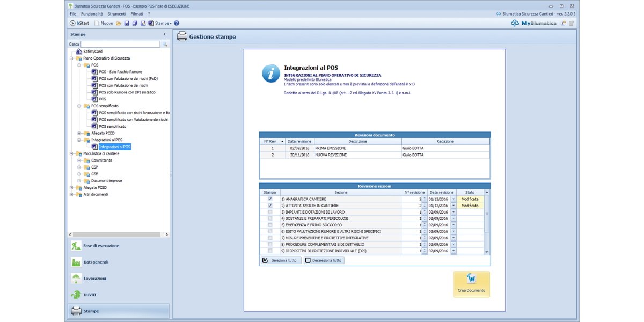The height and width of the screenshot is (322, 644).
Task: Open the MyBlumatica cloud icon
Action: (515, 23)
